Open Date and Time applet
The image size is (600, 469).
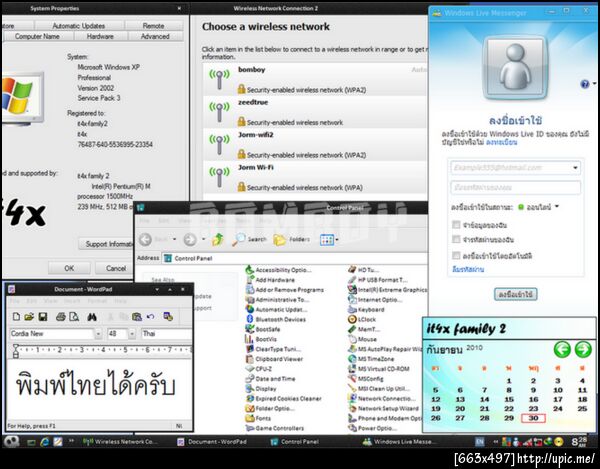point(270,379)
